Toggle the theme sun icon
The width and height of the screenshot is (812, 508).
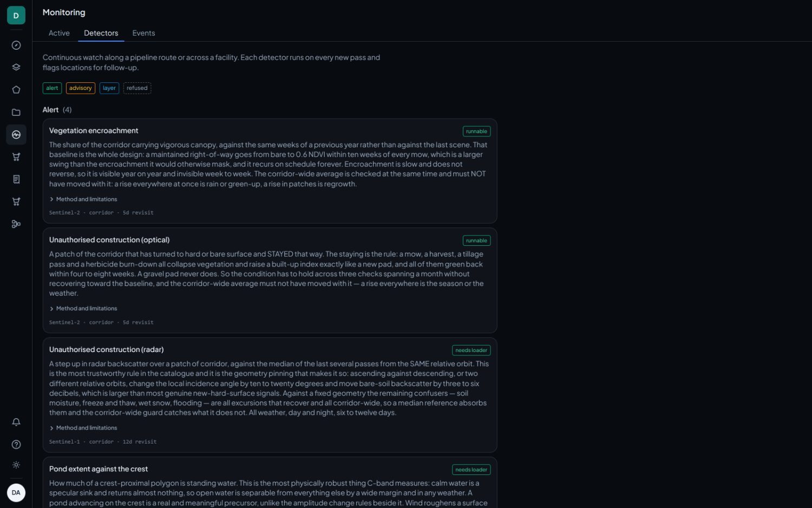coord(16,465)
